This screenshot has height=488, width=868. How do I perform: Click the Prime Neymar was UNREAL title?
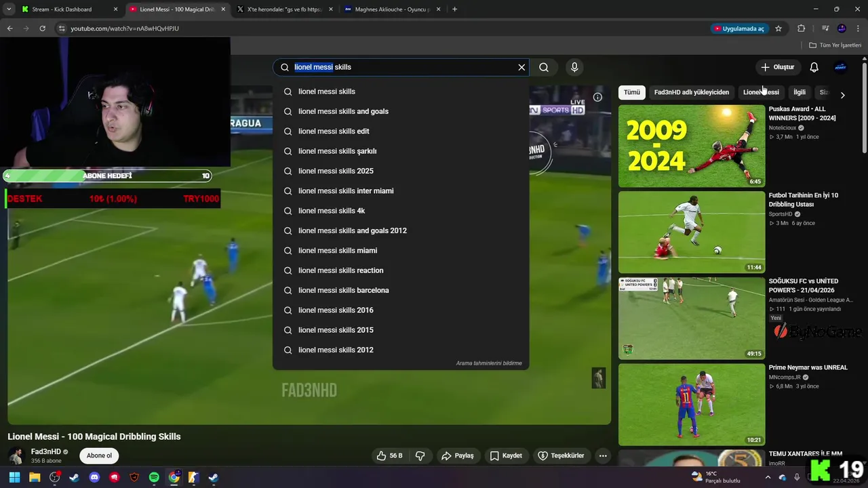808,367
